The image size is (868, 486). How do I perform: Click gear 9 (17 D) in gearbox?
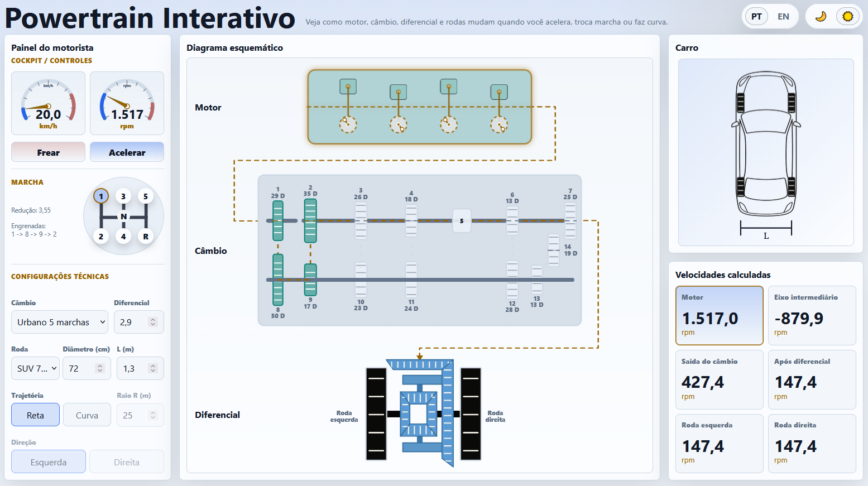click(310, 280)
